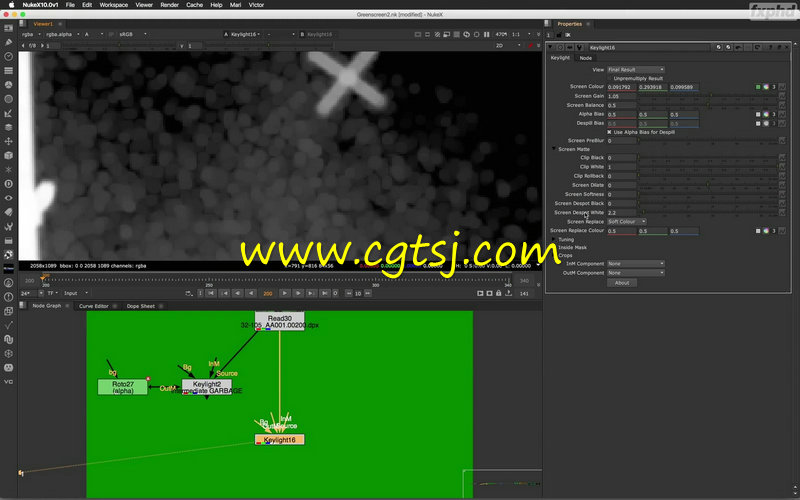Screen dimensions: 800x500
Task: Click the VC icon in left toolbar
Action: [8, 382]
